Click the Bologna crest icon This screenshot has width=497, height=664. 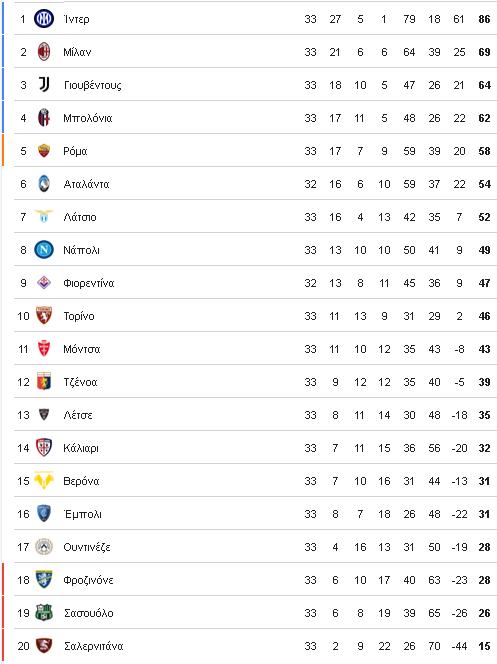click(x=44, y=118)
